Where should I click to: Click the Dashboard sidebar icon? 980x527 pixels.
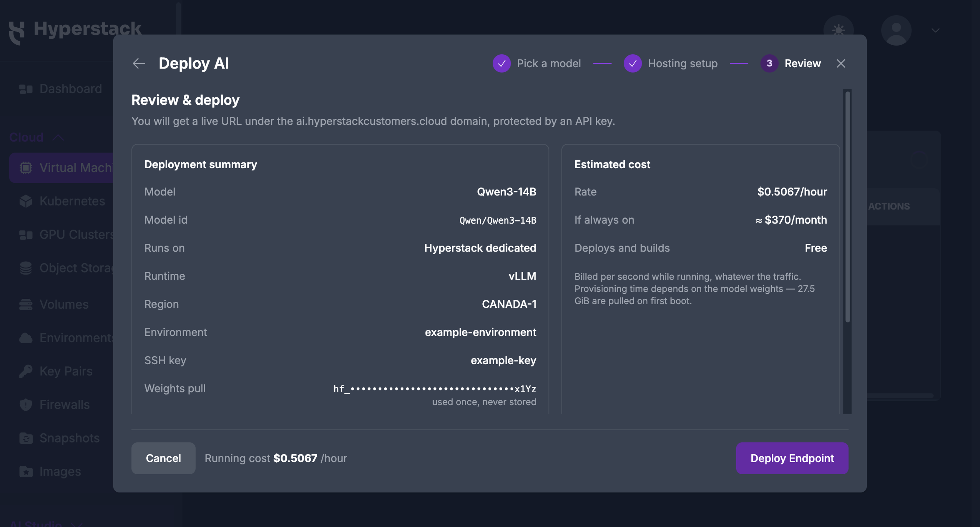[26, 89]
